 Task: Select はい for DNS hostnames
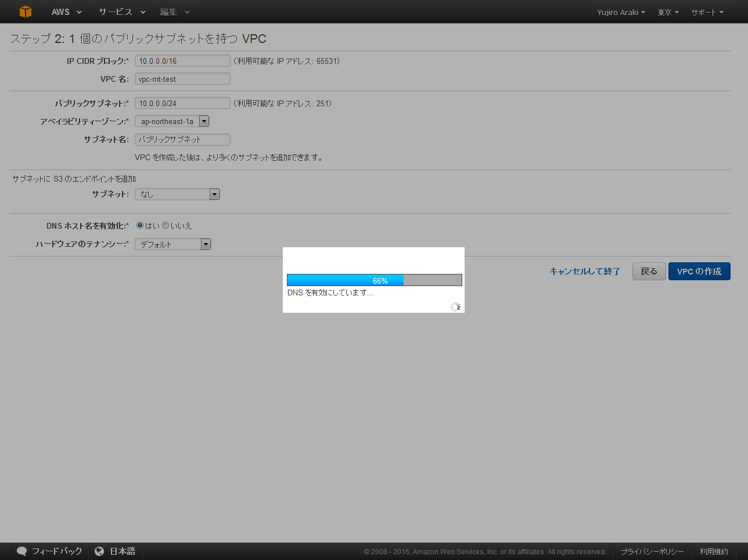tap(140, 225)
